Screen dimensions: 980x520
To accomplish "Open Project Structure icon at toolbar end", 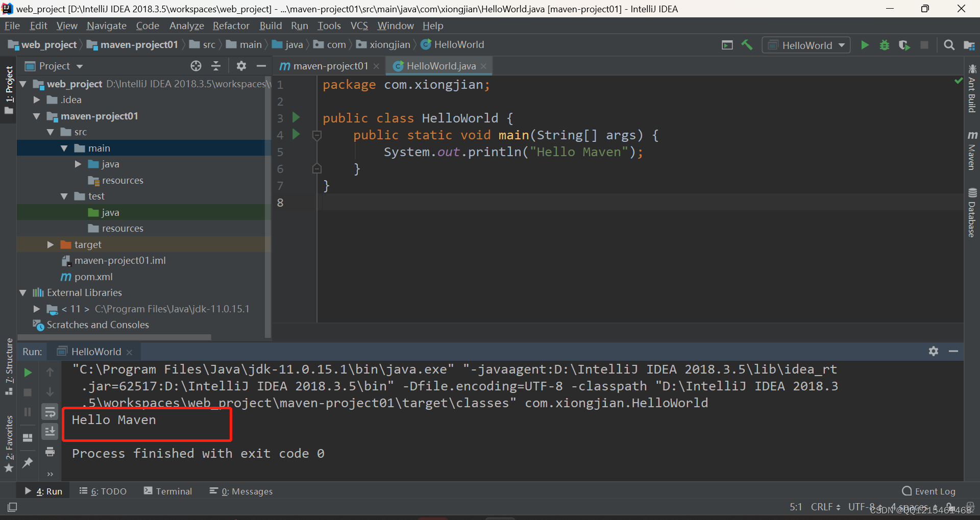I will point(969,45).
